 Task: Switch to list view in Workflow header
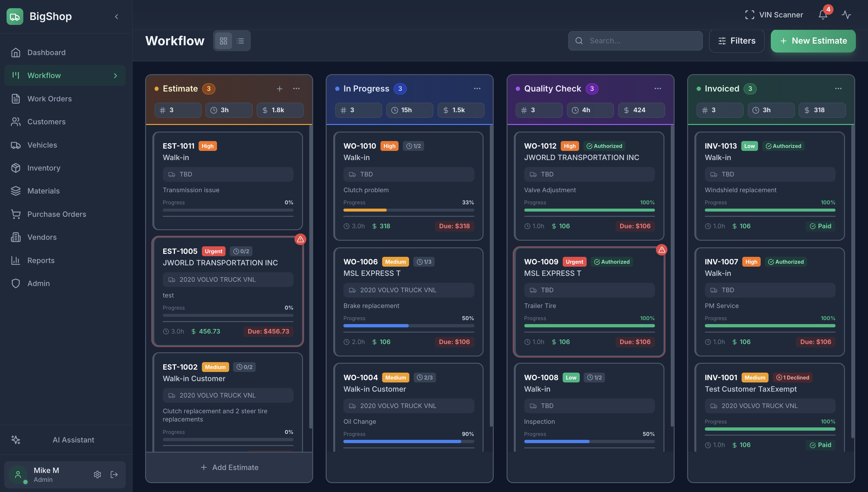tap(241, 41)
